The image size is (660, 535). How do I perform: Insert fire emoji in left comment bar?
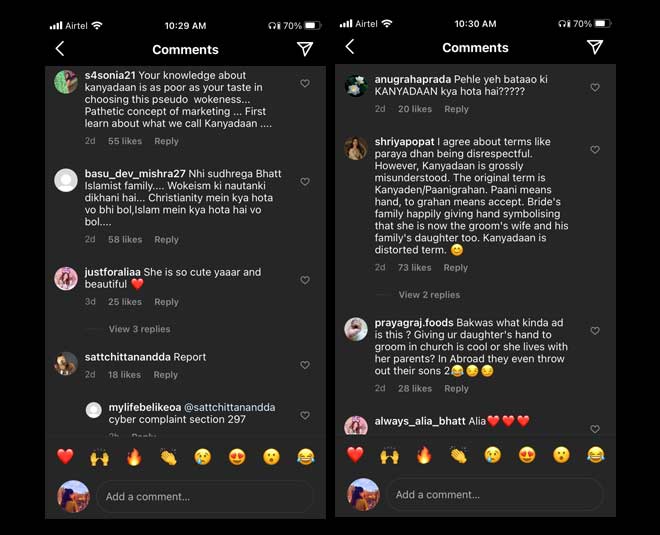click(134, 457)
